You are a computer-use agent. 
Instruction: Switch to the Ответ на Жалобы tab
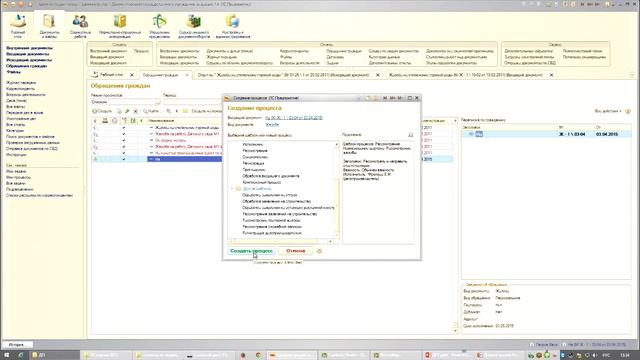[283, 75]
